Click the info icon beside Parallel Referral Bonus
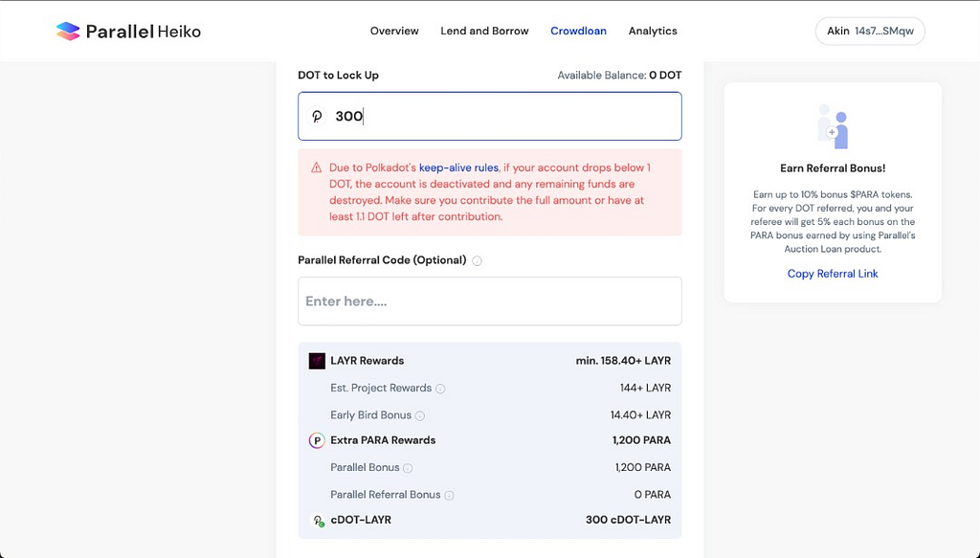The image size is (980, 558). coord(449,495)
